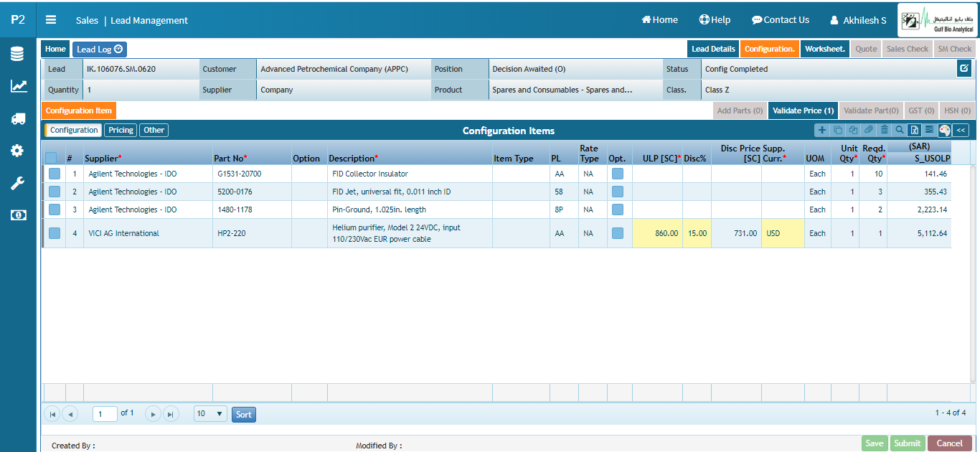The width and height of the screenshot is (980, 452).
Task: Click the trash delete icon in grid toolbar
Action: 884,130
